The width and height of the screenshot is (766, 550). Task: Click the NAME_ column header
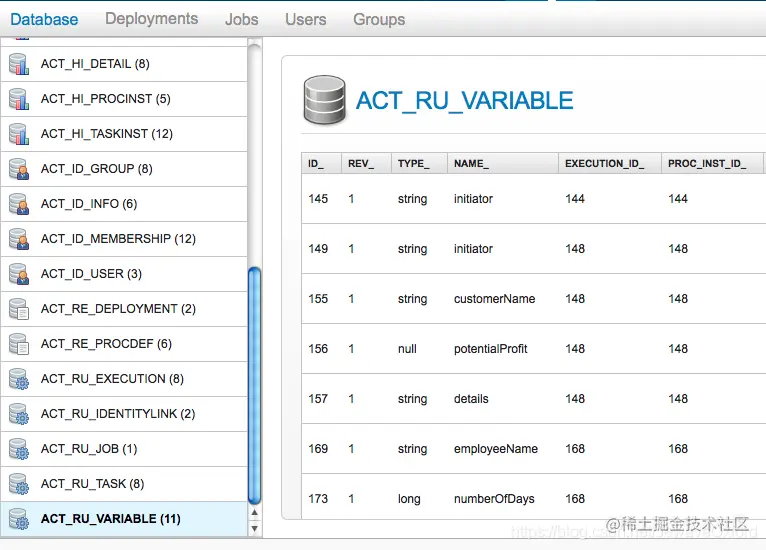(503, 163)
